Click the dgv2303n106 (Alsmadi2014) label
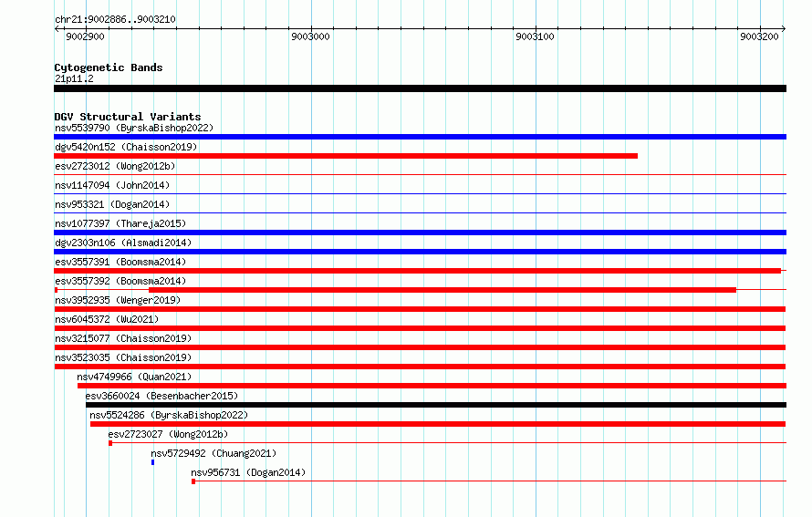Screen dimensions: 812x517 [x=123, y=243]
